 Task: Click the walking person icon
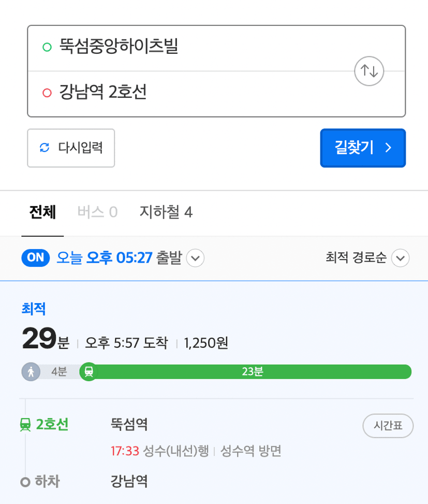[x=31, y=372]
